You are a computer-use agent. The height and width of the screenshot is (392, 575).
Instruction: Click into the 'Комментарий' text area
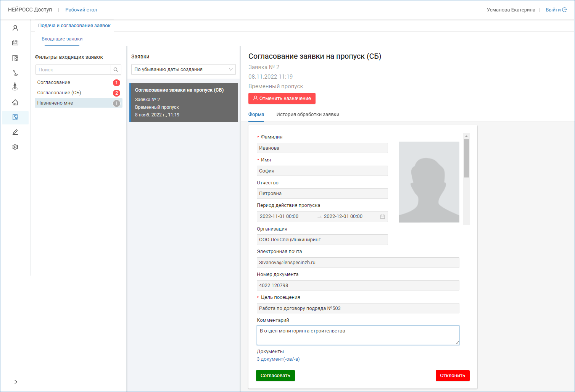click(358, 335)
